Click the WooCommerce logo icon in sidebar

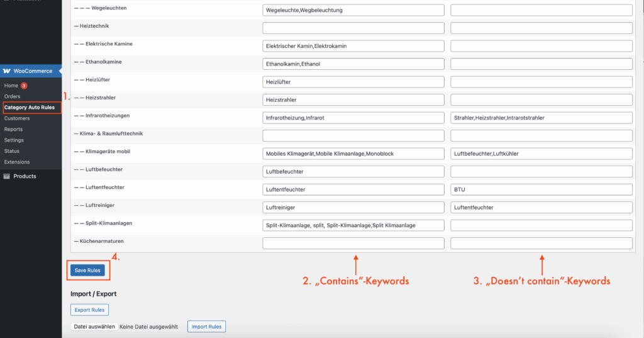click(x=6, y=70)
